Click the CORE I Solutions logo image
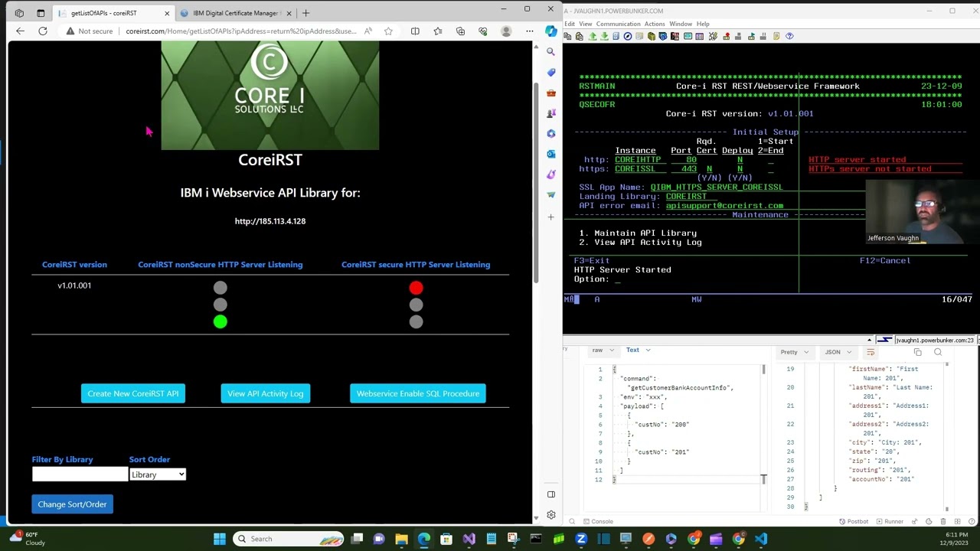This screenshot has height=551, width=980. [x=270, y=96]
